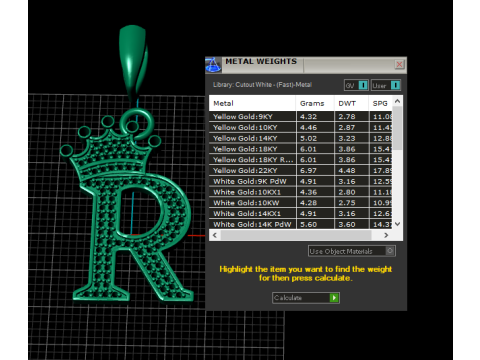Image resolution: width=480 pixels, height=360 pixels.
Task: Toggle the GV library switch
Action: (x=356, y=85)
